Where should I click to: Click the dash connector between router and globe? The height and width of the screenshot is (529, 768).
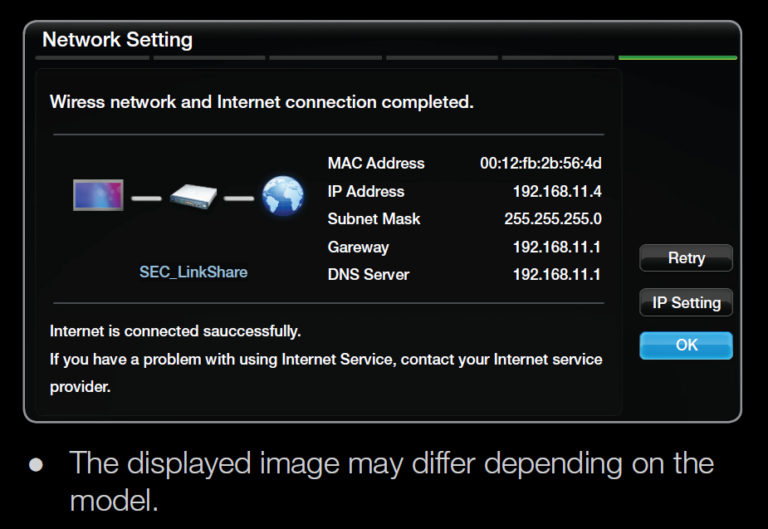pyautogui.click(x=239, y=198)
